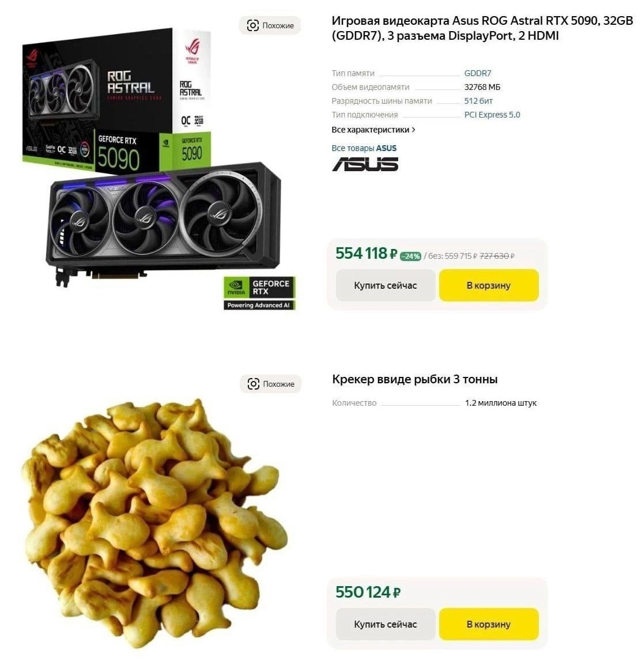Screen dimensions: 642x672
Task: Open the Все товары ASUS link
Action: 364,148
